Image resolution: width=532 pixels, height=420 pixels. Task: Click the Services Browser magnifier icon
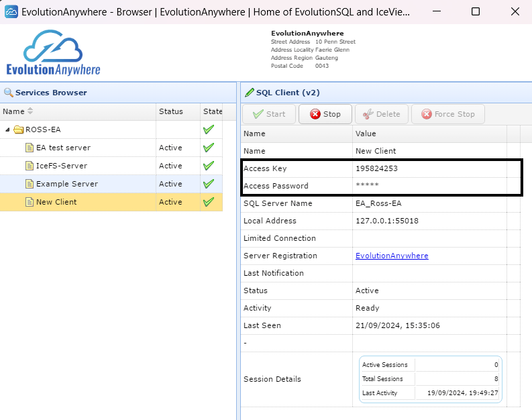tap(8, 93)
